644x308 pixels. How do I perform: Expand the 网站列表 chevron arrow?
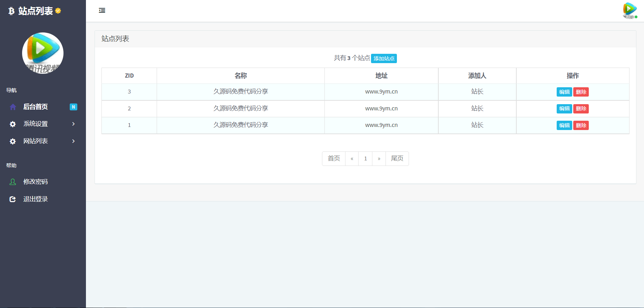coord(74,141)
